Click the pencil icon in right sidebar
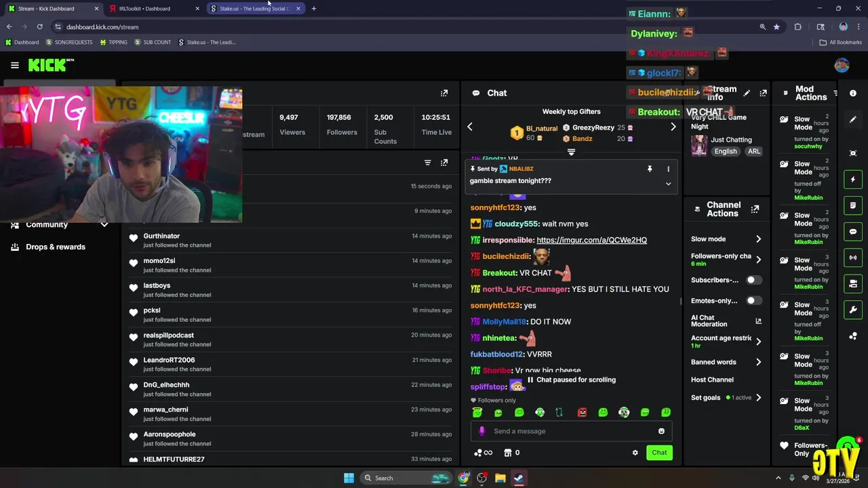Viewport: 868px width, 488px height. (x=853, y=119)
